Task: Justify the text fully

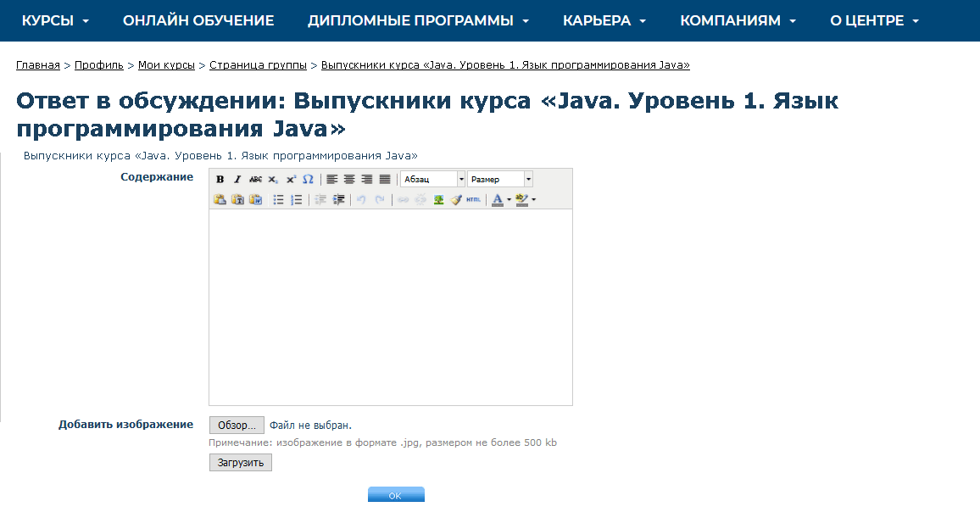Action: (385, 180)
